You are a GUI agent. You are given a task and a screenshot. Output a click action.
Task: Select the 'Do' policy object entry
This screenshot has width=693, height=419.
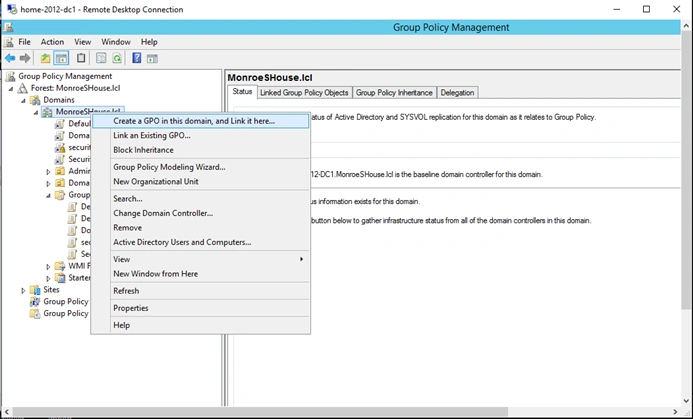coord(86,230)
